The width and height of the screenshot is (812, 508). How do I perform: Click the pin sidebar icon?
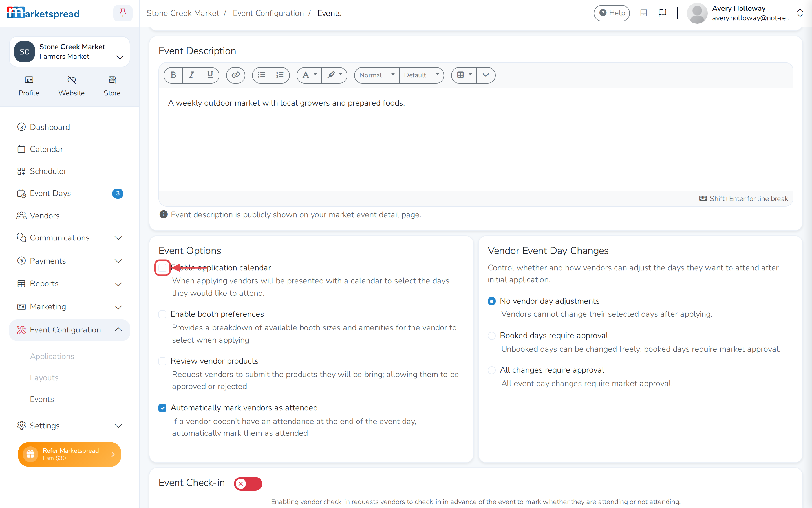(123, 13)
